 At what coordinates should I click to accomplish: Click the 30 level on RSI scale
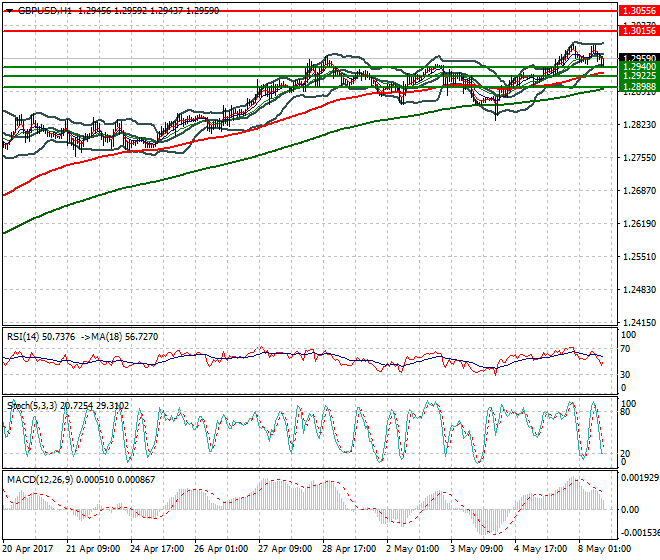[625, 374]
